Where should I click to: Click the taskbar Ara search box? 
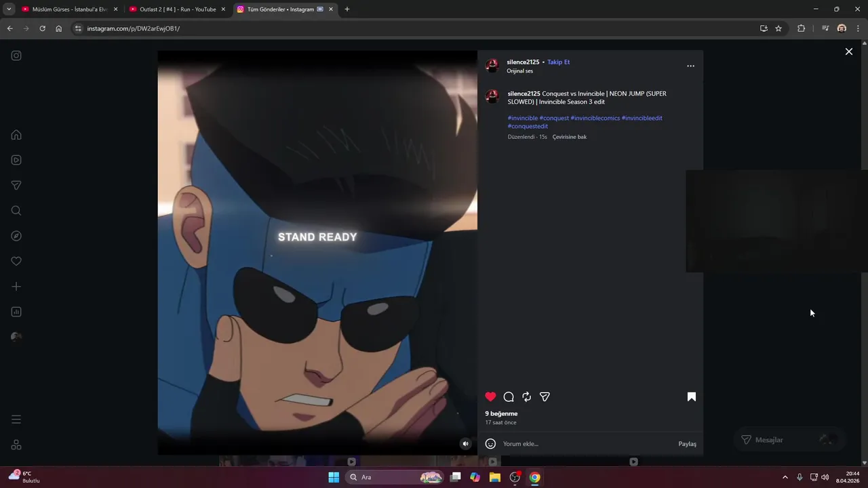[x=395, y=477]
